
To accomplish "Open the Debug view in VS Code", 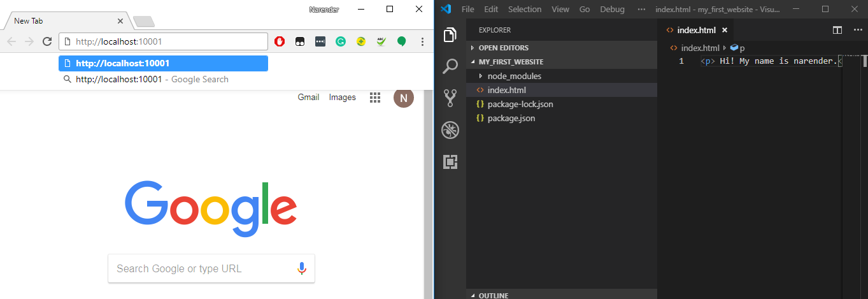I will pos(450,130).
